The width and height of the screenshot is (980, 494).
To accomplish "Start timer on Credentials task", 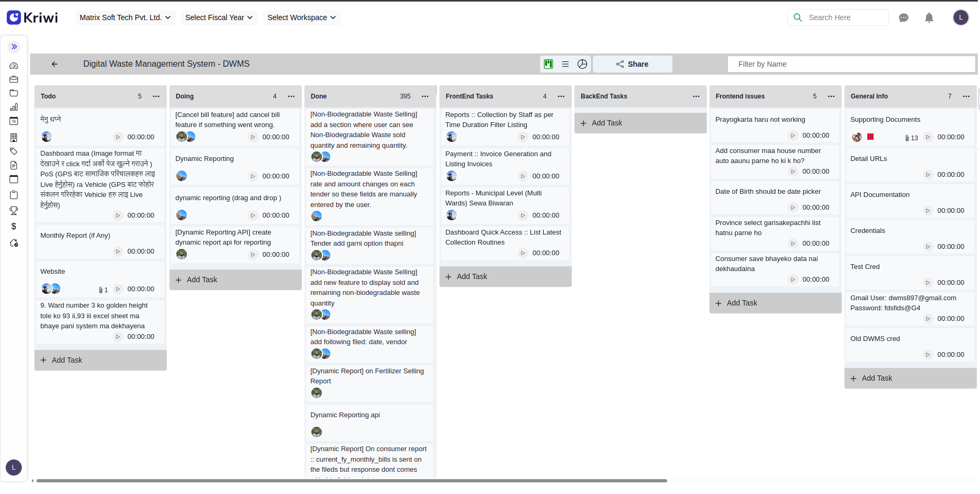I will click(x=928, y=247).
